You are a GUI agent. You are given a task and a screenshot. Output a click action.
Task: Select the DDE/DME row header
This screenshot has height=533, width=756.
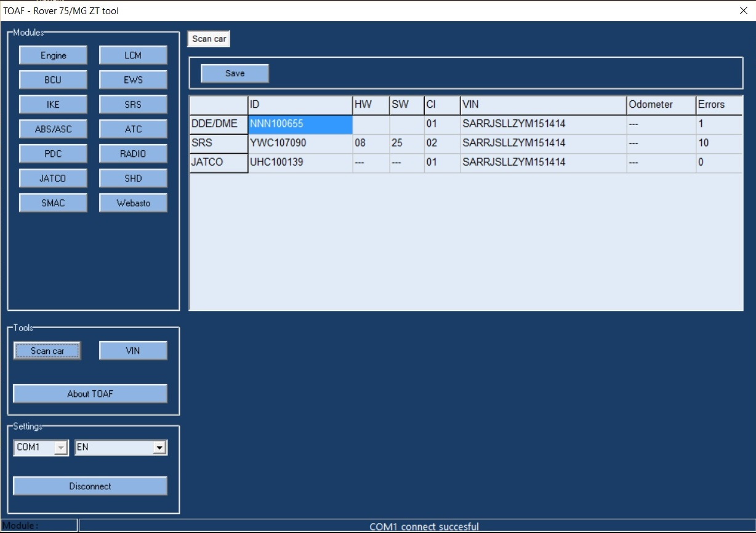tap(219, 124)
